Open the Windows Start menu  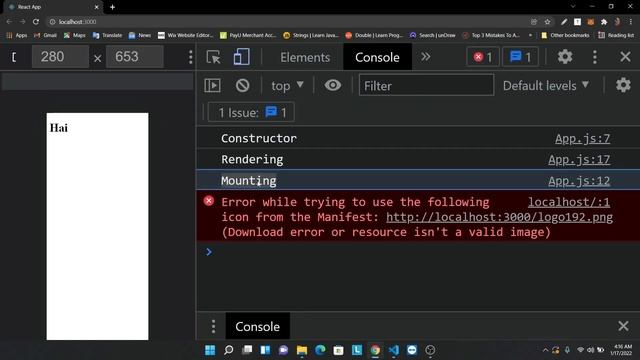(x=210, y=350)
